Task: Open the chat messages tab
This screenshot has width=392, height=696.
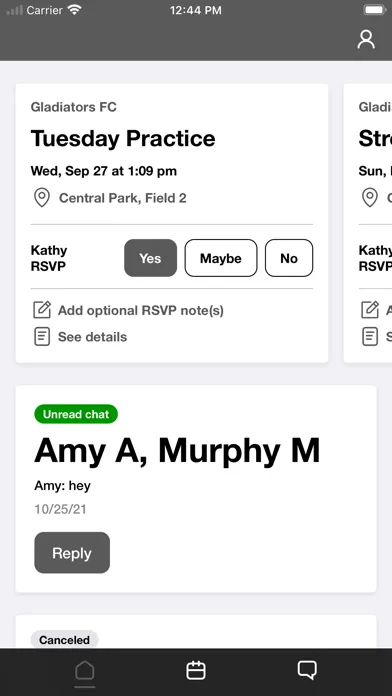Action: tap(307, 670)
